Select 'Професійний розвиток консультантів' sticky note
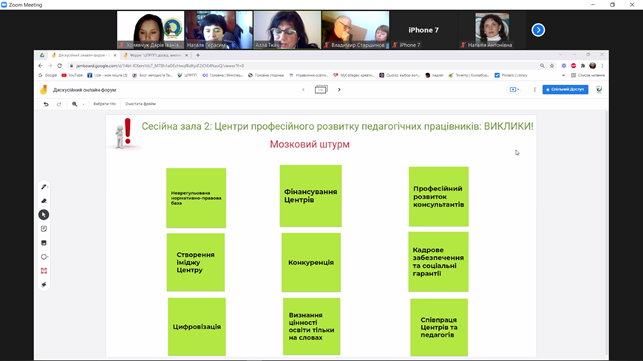The image size is (643, 361). pyautogui.click(x=438, y=196)
